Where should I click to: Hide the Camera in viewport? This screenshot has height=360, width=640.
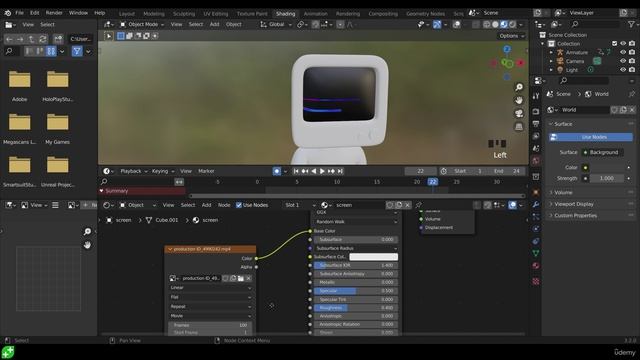click(x=623, y=61)
